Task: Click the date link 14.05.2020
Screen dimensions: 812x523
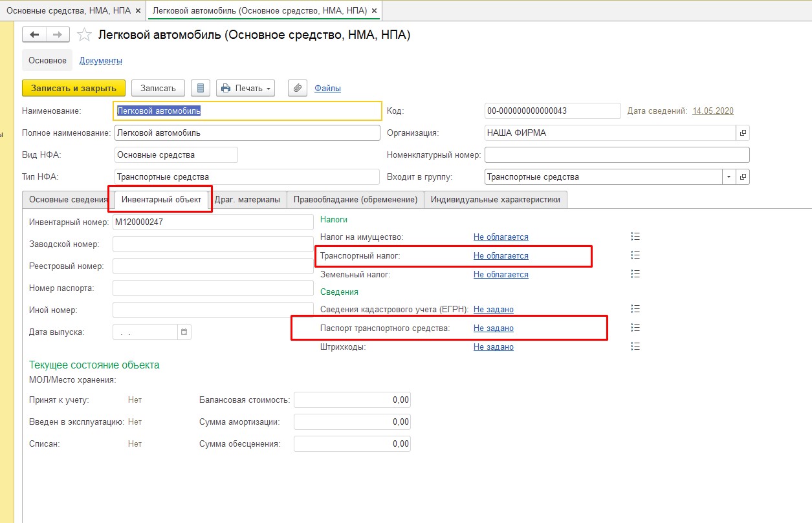Action: pyautogui.click(x=713, y=111)
